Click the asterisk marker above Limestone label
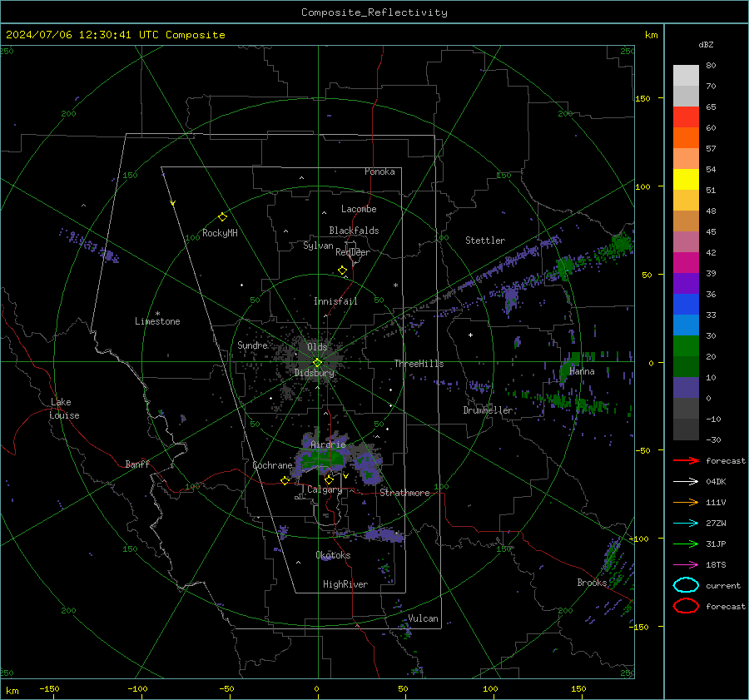Image resolution: width=749 pixels, height=700 pixels. point(157,314)
